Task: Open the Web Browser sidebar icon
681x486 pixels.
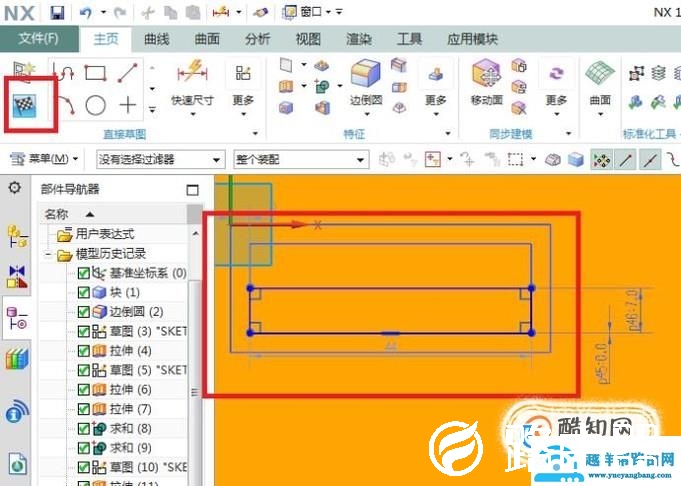Action: [x=17, y=412]
